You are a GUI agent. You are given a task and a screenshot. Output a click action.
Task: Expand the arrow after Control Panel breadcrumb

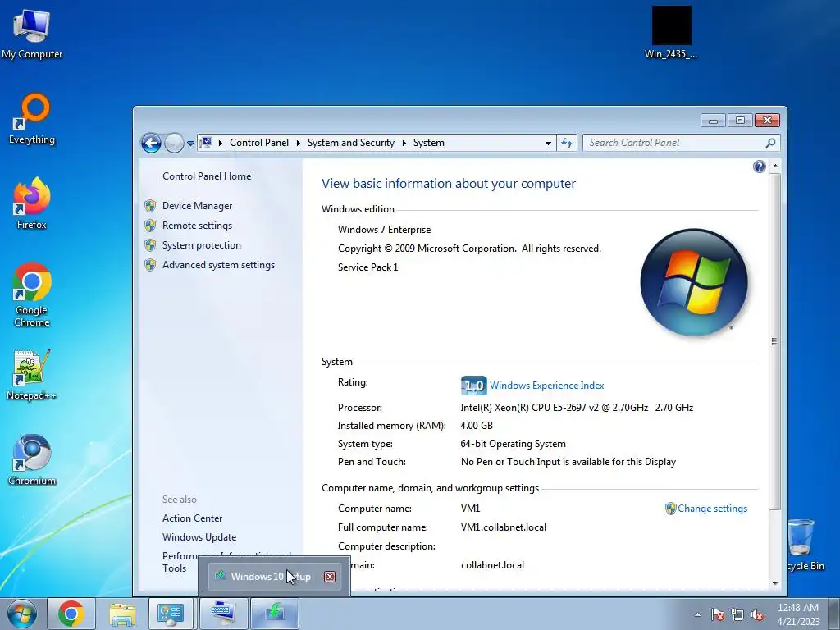(299, 143)
